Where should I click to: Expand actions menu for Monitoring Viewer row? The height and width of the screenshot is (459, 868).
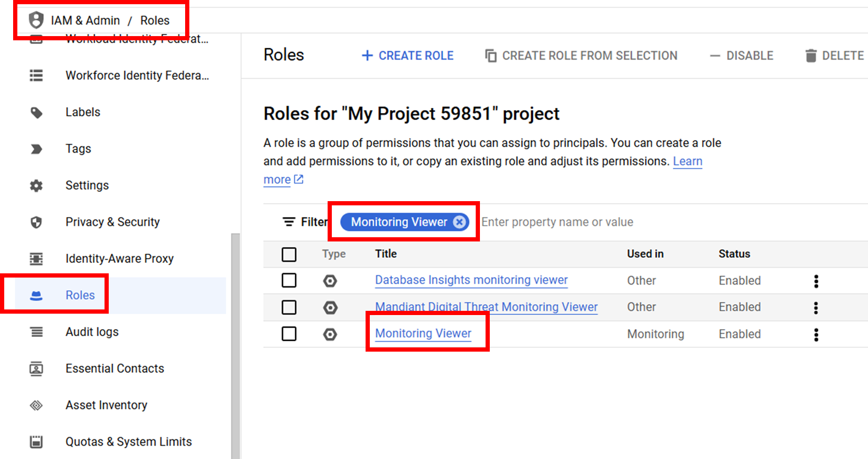(x=816, y=334)
